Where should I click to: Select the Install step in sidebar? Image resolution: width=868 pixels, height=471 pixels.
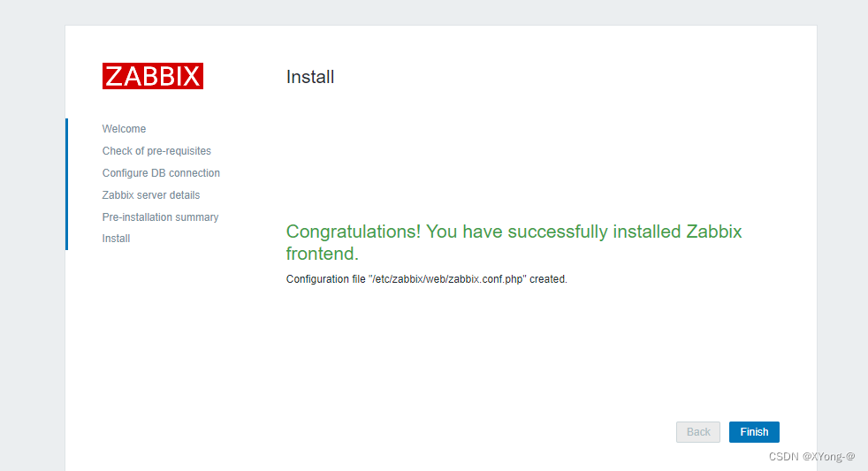coord(117,239)
